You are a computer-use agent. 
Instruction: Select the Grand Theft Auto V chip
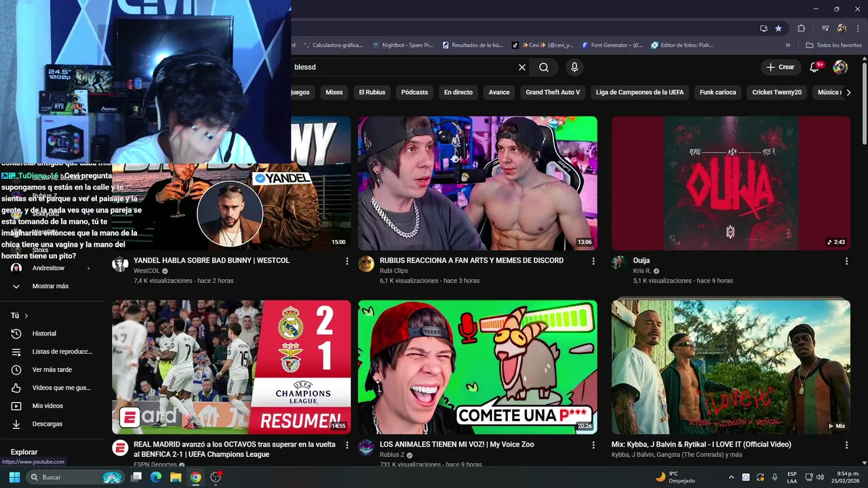pos(553,92)
